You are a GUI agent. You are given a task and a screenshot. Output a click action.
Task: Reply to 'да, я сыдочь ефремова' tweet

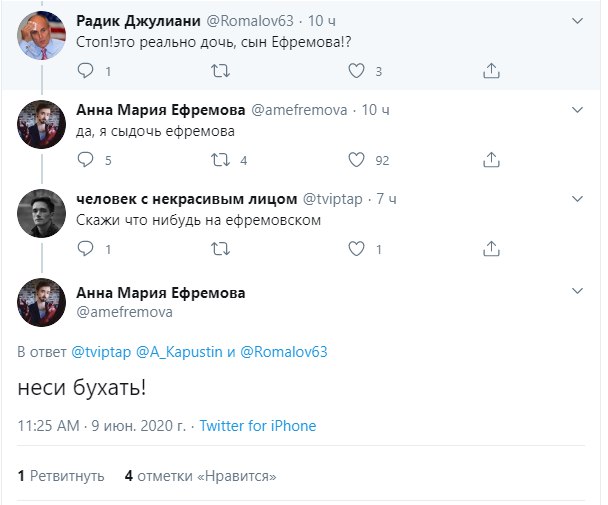[85, 159]
